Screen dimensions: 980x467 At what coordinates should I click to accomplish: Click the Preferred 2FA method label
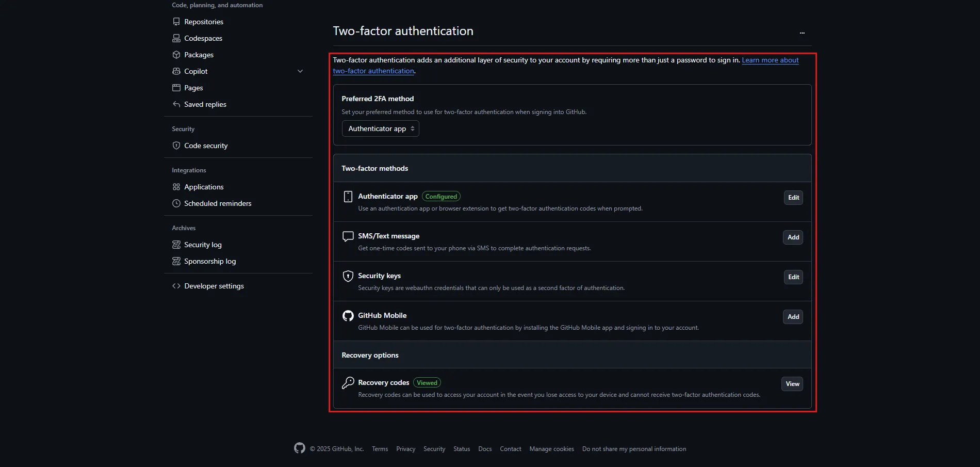coord(378,99)
